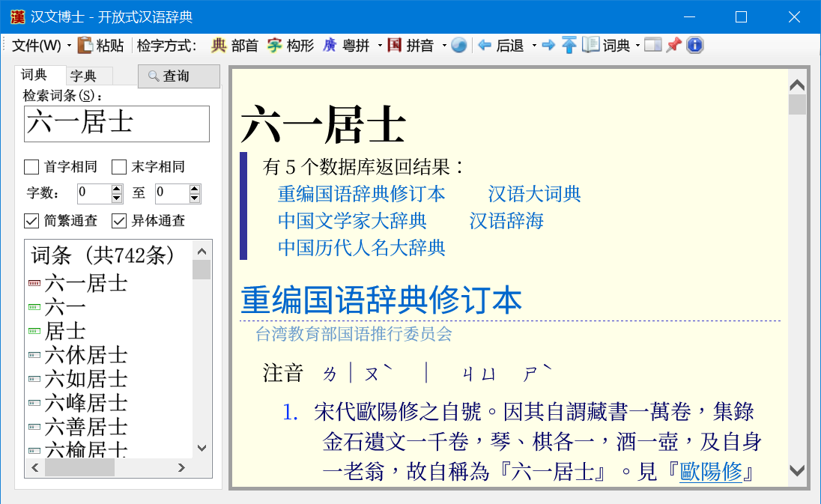Image resolution: width=821 pixels, height=504 pixels.
Task: Click the red icon beside 六一居士 entry
Action: pyautogui.click(x=34, y=284)
